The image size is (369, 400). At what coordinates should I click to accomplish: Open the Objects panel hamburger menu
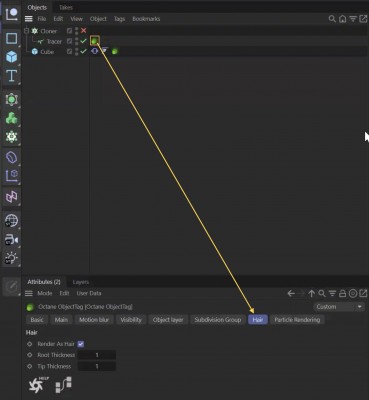click(x=29, y=19)
